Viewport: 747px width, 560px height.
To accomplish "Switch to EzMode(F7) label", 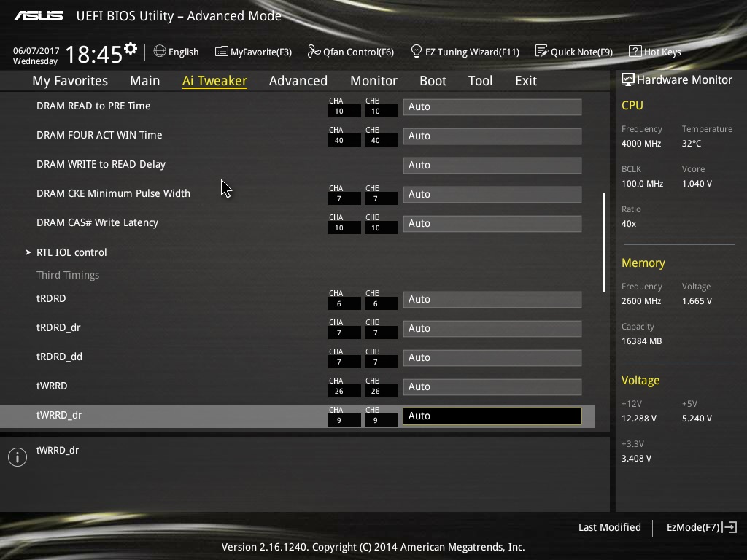I will (x=693, y=527).
